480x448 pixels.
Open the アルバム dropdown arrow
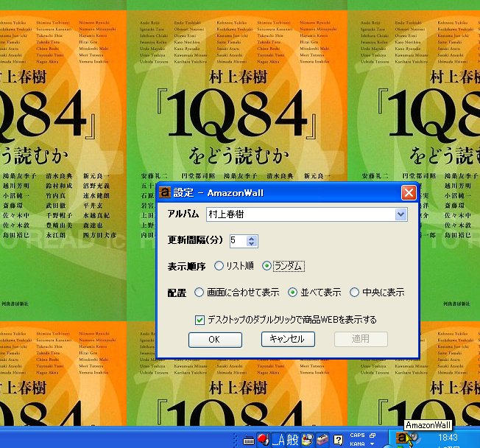(x=400, y=214)
